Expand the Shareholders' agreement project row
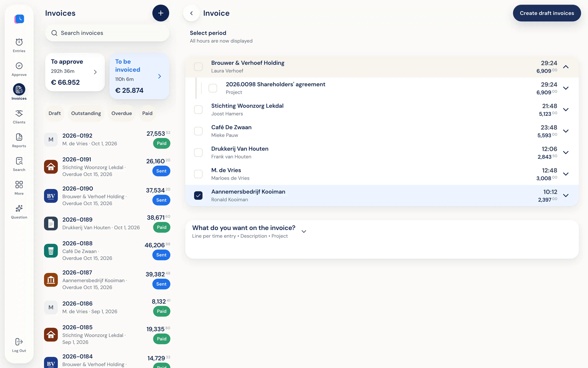The height and width of the screenshot is (368, 588). [566, 88]
